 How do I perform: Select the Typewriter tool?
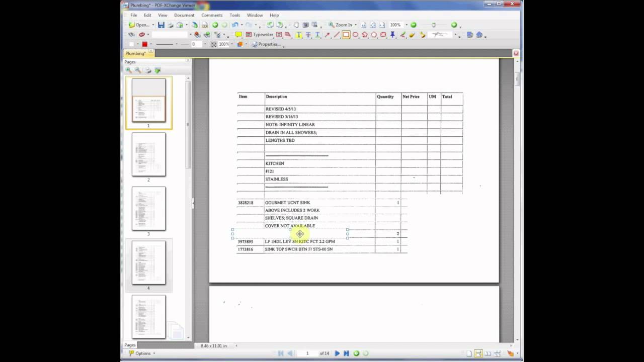click(259, 35)
